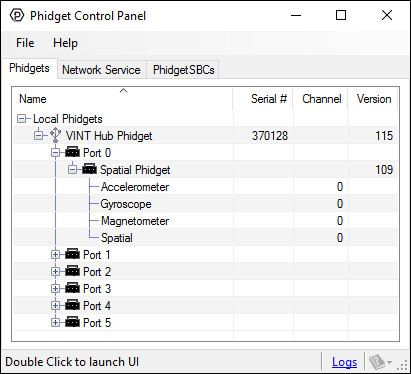Image resolution: width=411 pixels, height=374 pixels.
Task: Open the File menu
Action: [x=25, y=43]
